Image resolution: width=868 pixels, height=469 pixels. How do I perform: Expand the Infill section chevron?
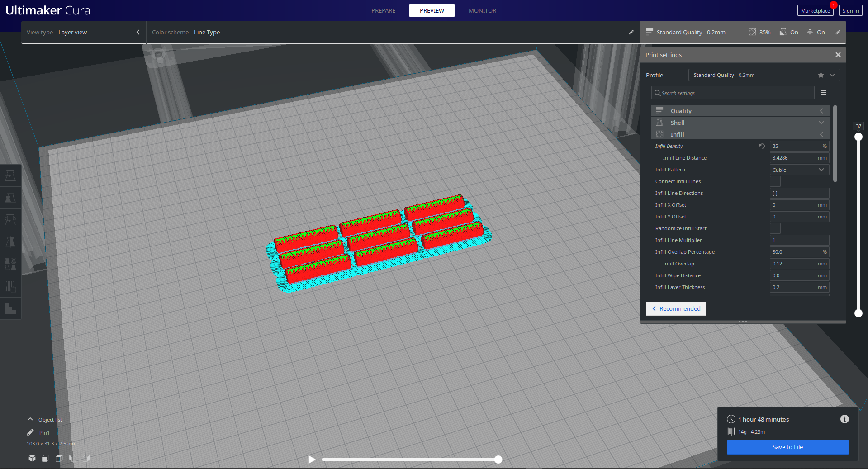[x=821, y=134]
